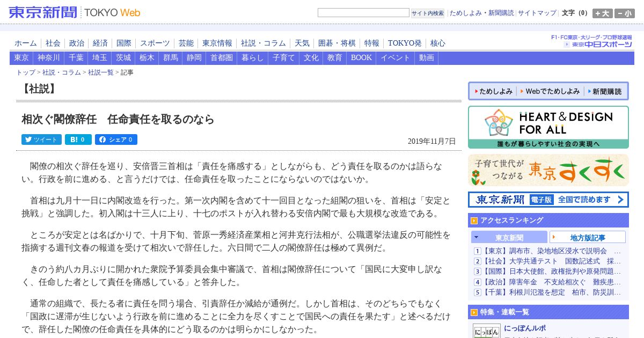Click the Facebook シェア button
This screenshot has width=644, height=338.
pos(116,139)
